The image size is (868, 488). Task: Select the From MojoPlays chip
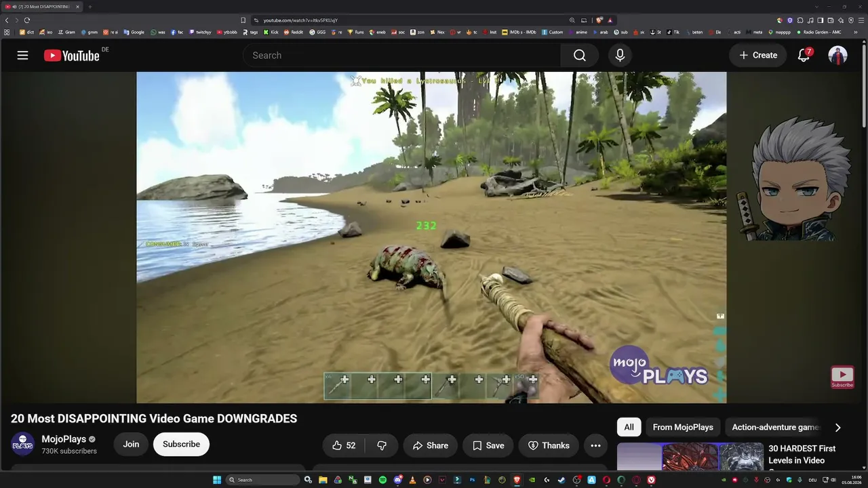pyautogui.click(x=683, y=427)
